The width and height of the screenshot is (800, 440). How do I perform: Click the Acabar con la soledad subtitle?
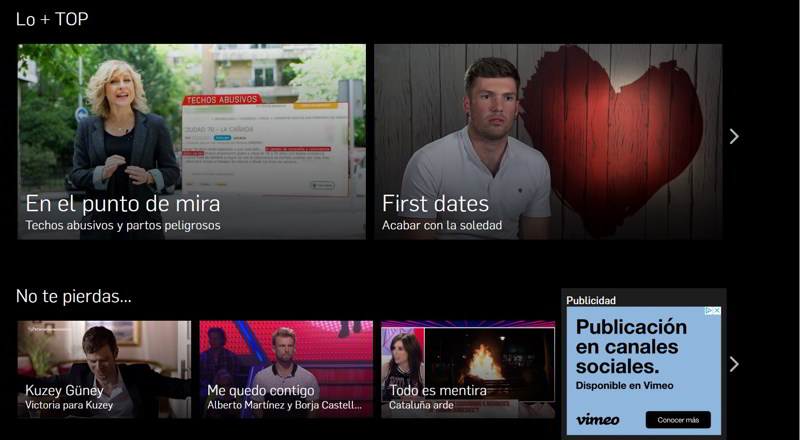[441, 226]
